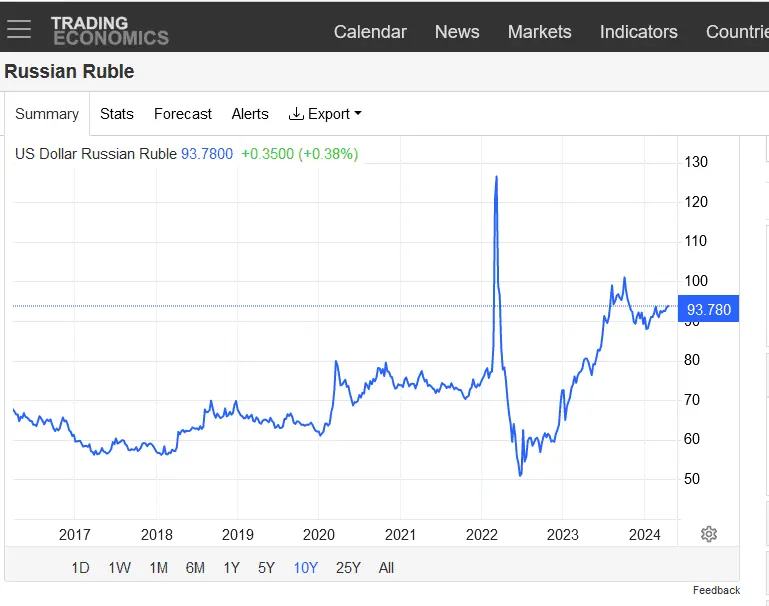The width and height of the screenshot is (769, 606).
Task: Select the 25Y time range
Action: click(348, 568)
